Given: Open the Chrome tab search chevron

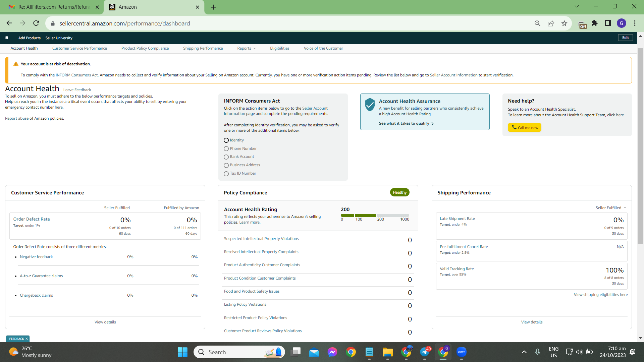Looking at the screenshot, I should (577, 6).
